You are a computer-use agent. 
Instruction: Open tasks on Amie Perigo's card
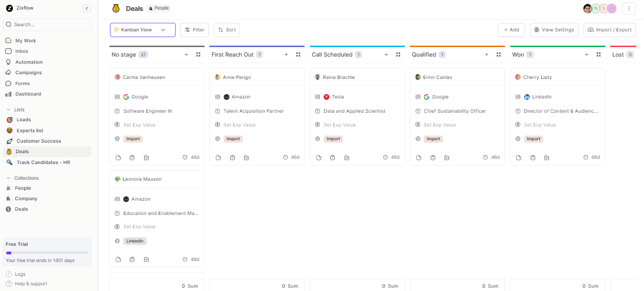pos(232,157)
